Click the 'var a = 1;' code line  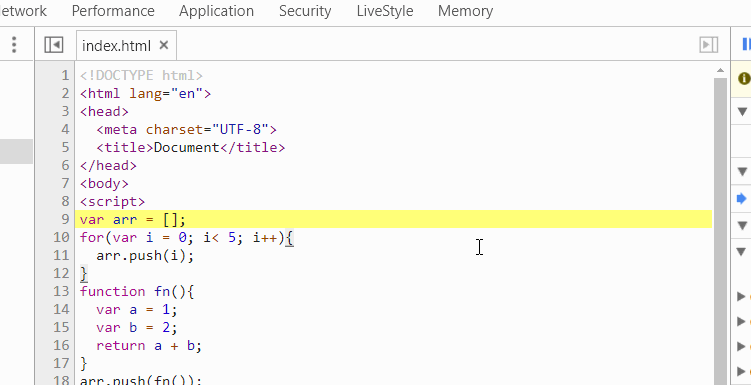coord(137,310)
